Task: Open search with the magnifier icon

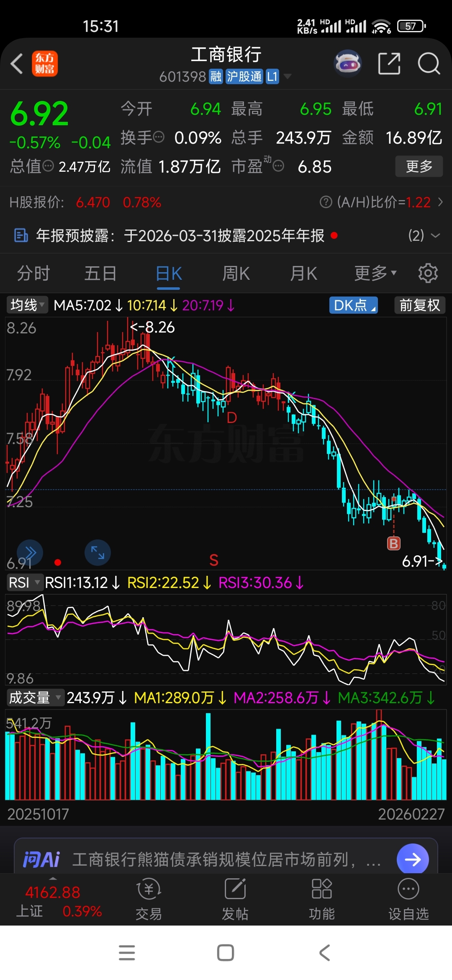Action: click(x=429, y=64)
